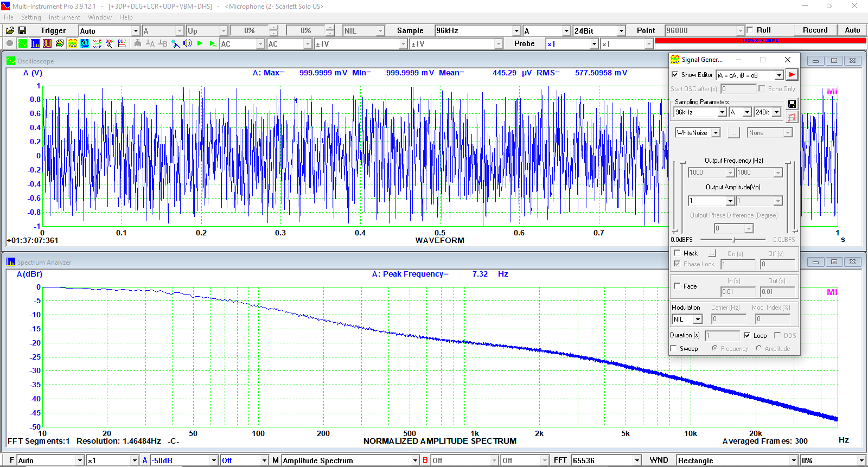Click the Auto button next to Record
The width and height of the screenshot is (868, 467).
(x=852, y=30)
